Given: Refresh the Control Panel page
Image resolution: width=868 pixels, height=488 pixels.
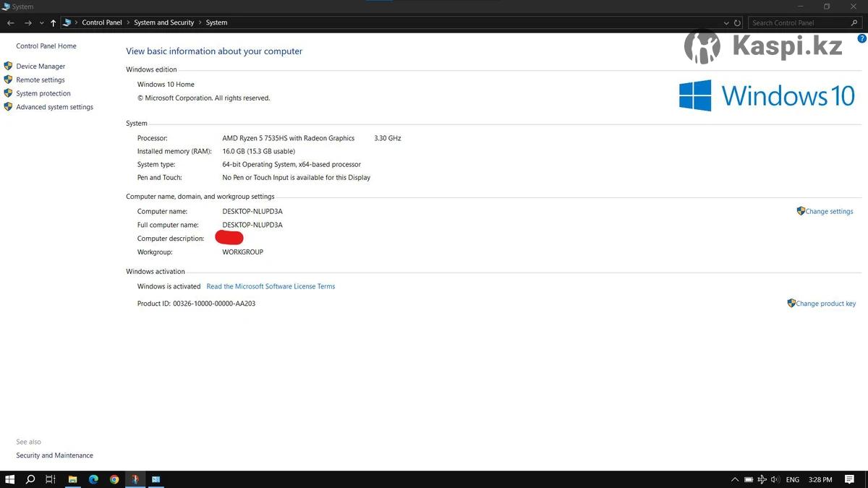Looking at the screenshot, I should (x=737, y=23).
